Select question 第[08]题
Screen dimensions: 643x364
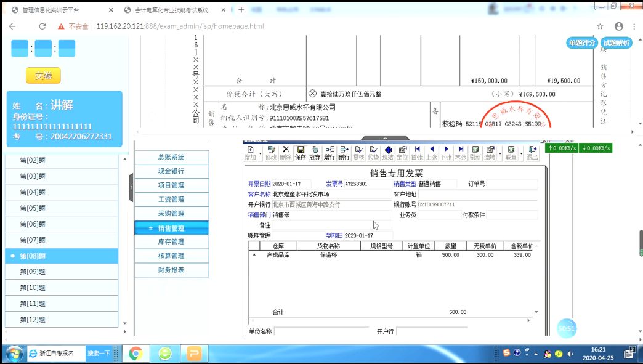(62, 256)
